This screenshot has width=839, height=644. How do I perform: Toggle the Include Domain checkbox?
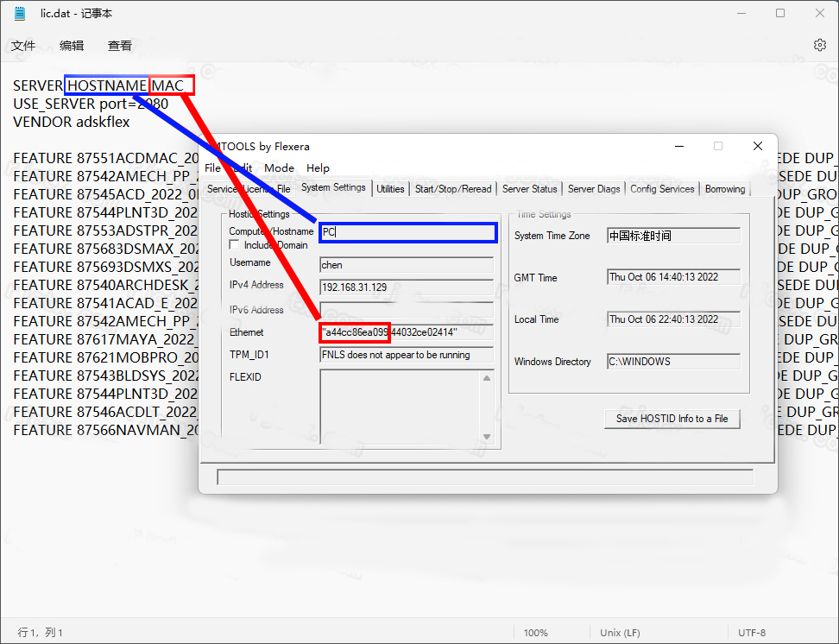coord(234,245)
